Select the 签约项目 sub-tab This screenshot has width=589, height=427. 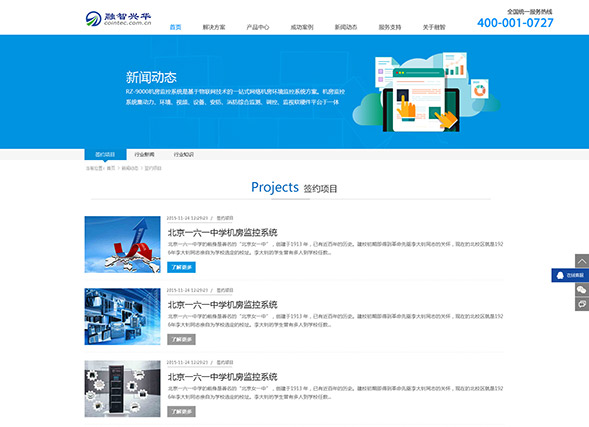coord(105,154)
